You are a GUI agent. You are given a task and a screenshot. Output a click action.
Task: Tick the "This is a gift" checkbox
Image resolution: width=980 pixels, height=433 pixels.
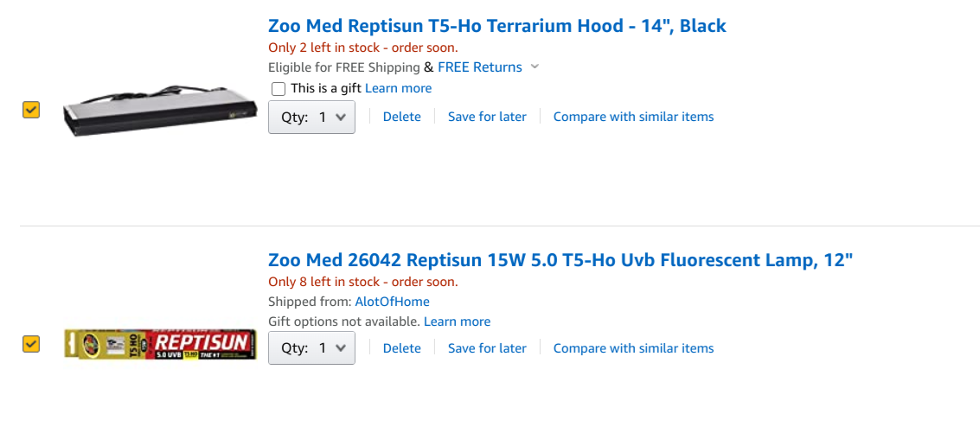point(279,89)
